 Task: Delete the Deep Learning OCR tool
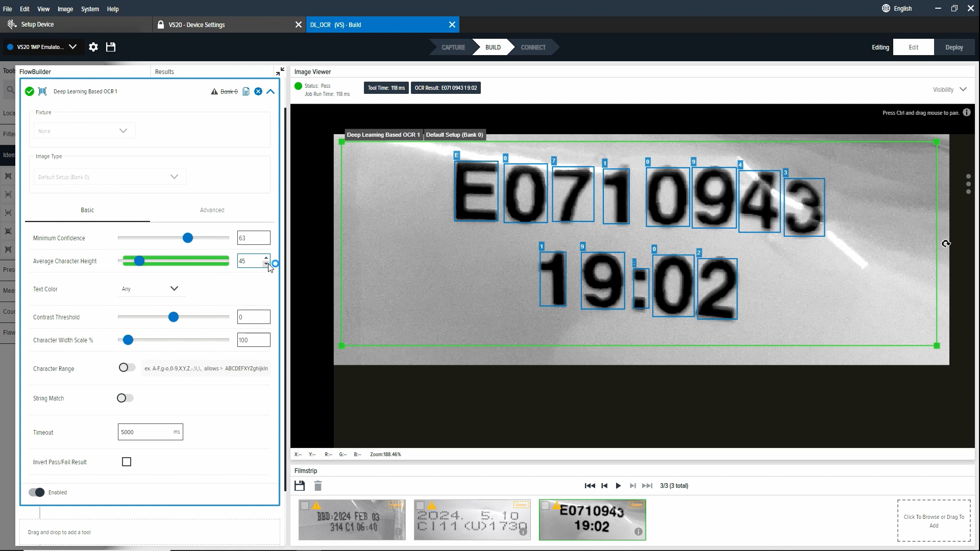[258, 91]
